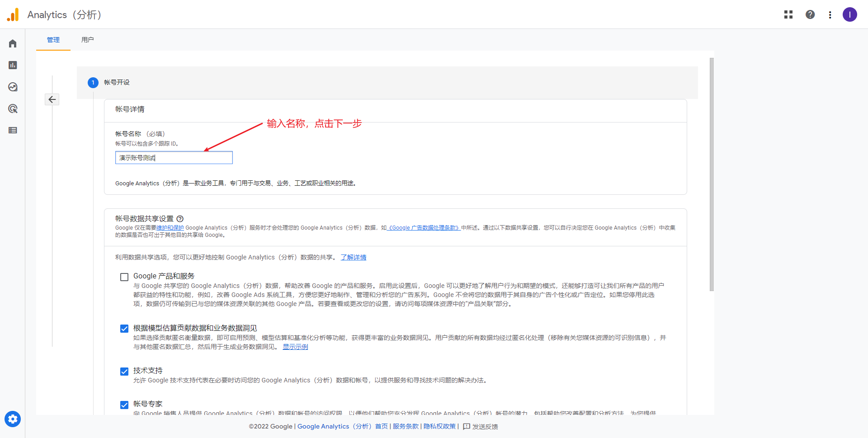
Task: Open the Explore icon in sidebar
Action: (x=13, y=87)
